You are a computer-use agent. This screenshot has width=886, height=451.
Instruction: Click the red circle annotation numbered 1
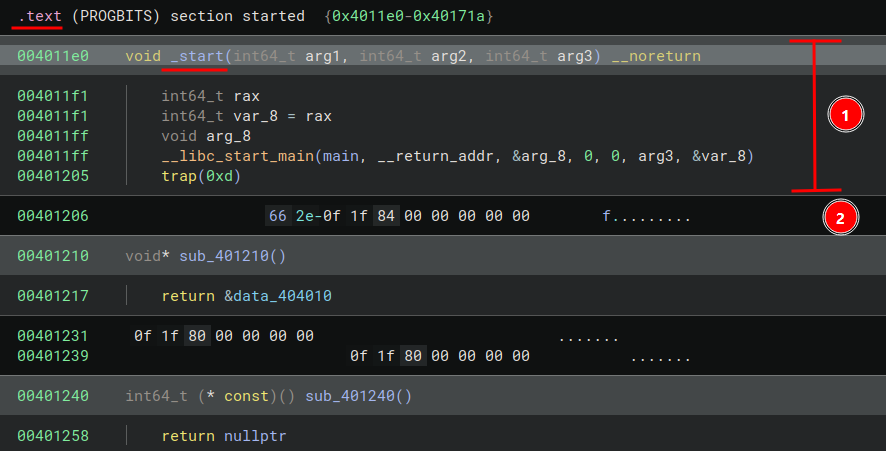tap(845, 116)
